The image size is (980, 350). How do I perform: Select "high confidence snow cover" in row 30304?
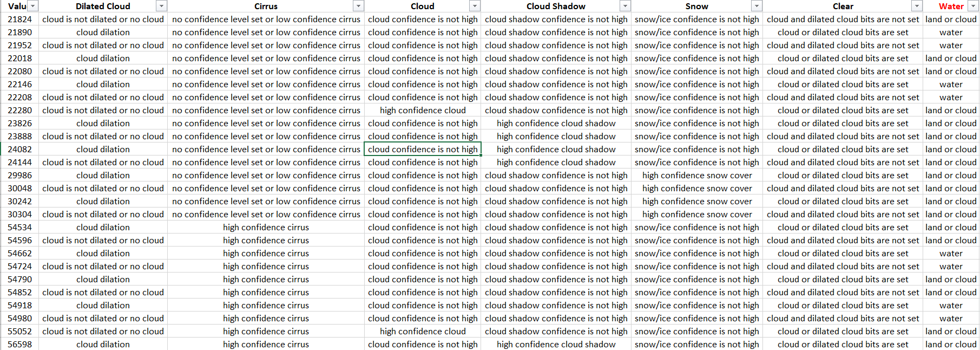[x=697, y=215]
